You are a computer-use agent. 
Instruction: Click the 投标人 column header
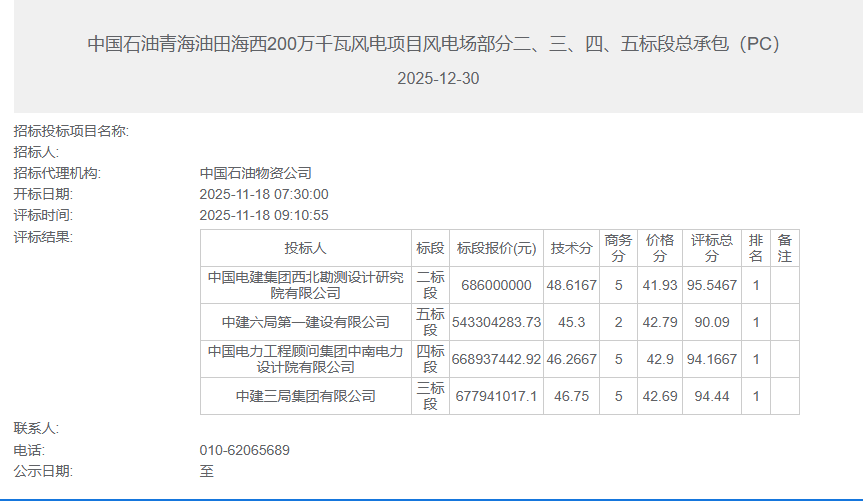tap(305, 248)
